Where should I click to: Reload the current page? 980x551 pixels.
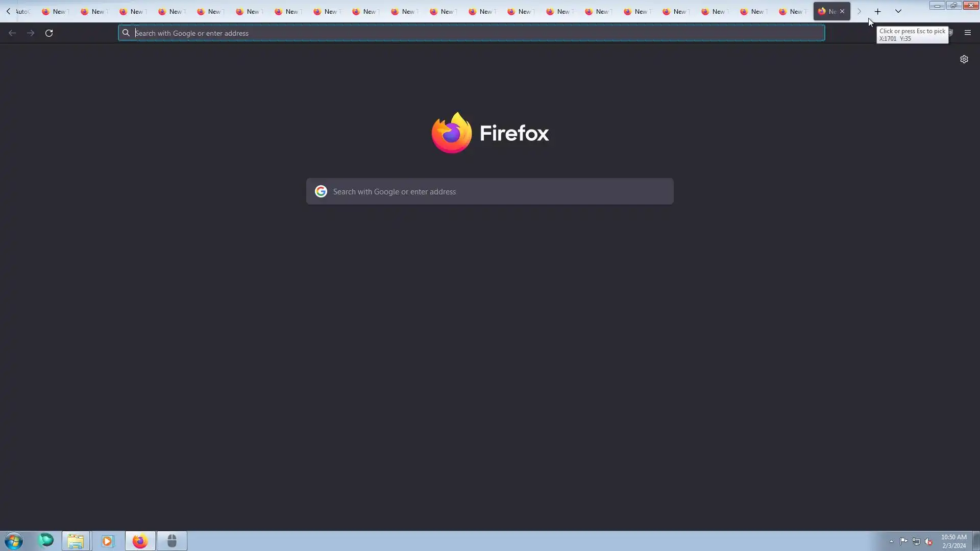tap(49, 33)
